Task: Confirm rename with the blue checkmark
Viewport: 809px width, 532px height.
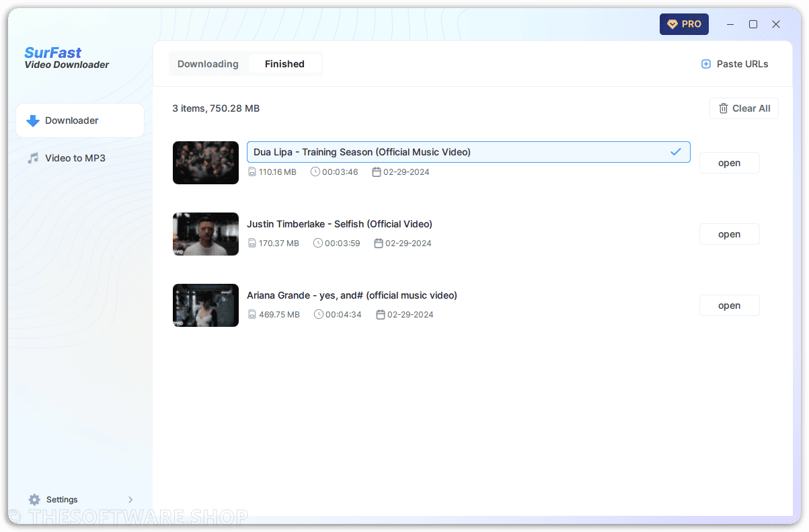Action: pyautogui.click(x=676, y=152)
